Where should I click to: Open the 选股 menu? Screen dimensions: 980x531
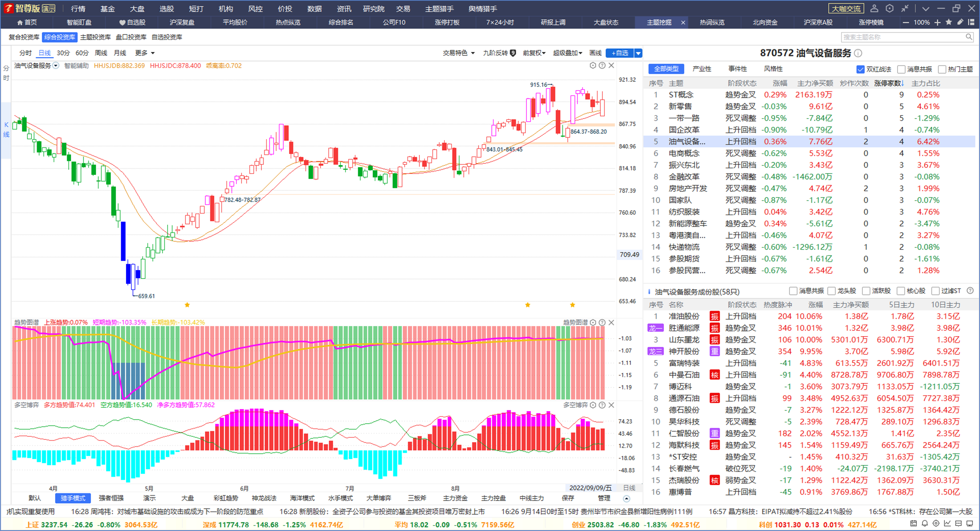[166, 8]
